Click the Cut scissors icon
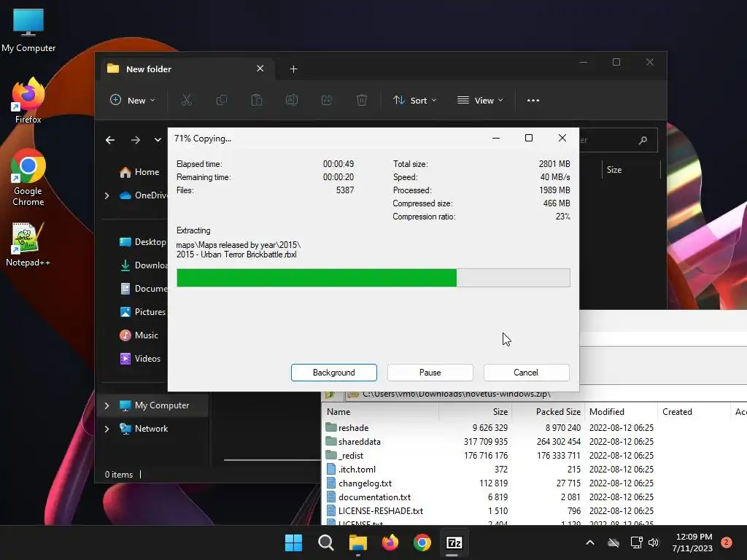747x560 pixels. click(186, 100)
